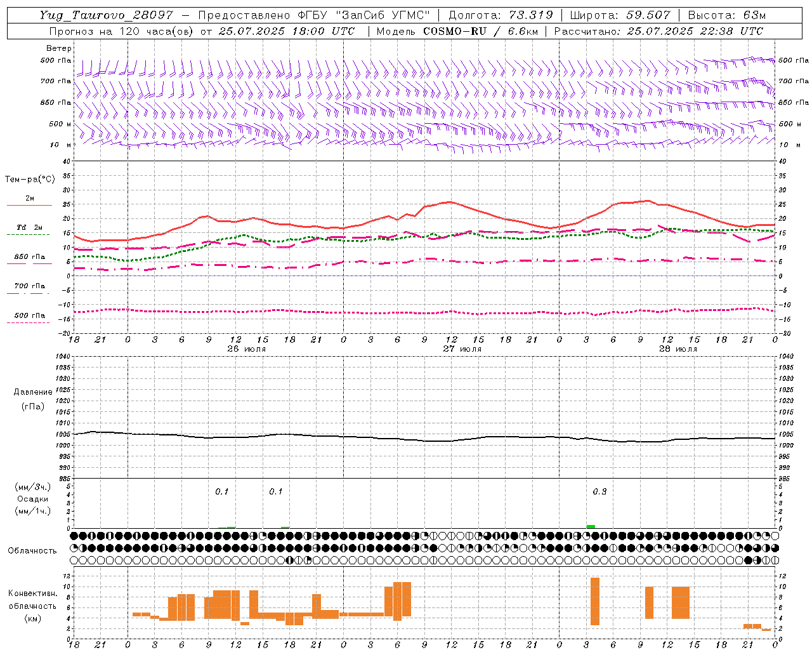
Task: Click the "Ветер" wind panel label
Action: tap(59, 48)
